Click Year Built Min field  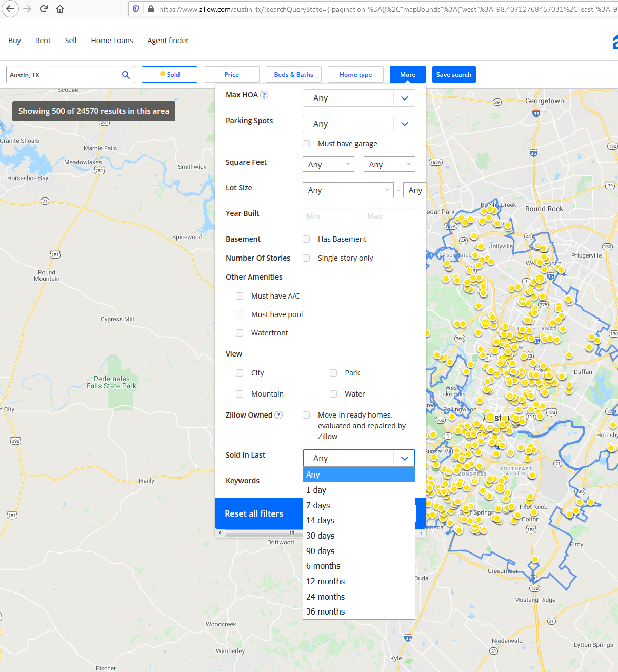click(328, 215)
